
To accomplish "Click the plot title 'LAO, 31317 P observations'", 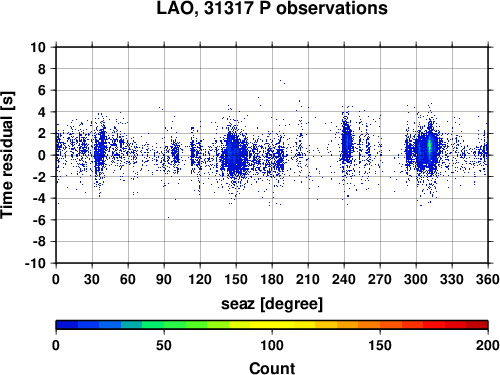I will (272, 9).
